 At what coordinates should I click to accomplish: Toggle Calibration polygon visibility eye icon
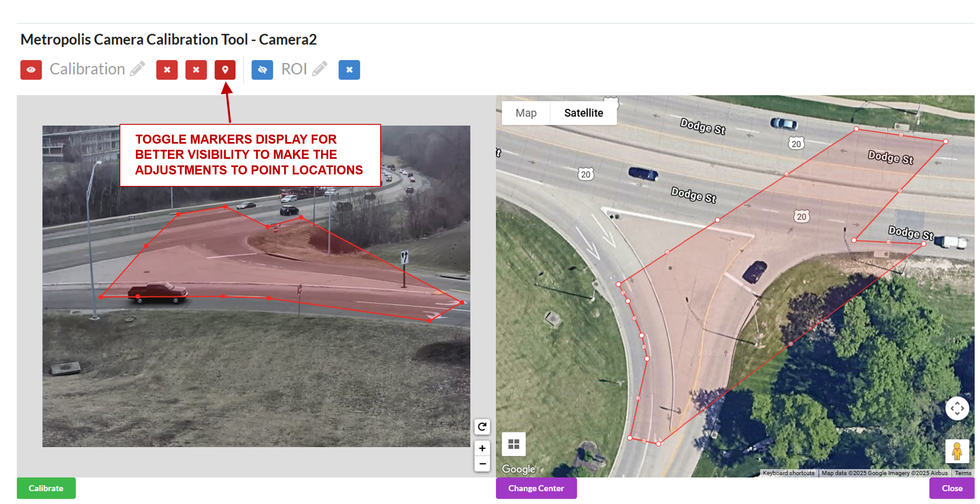pos(31,70)
